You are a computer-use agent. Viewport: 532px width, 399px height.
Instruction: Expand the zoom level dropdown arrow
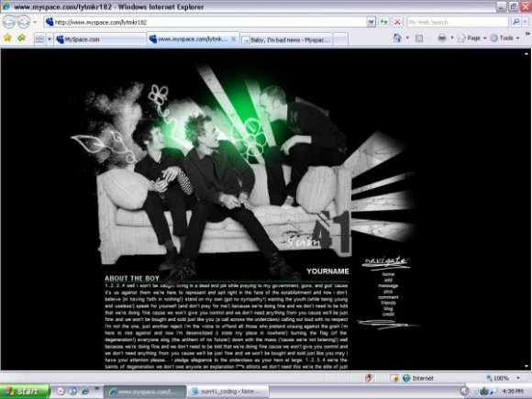(518, 378)
